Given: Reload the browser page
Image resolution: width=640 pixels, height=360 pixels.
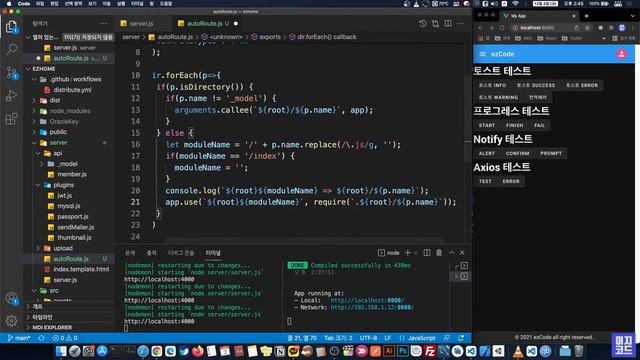Looking at the screenshot, I should [502, 28].
